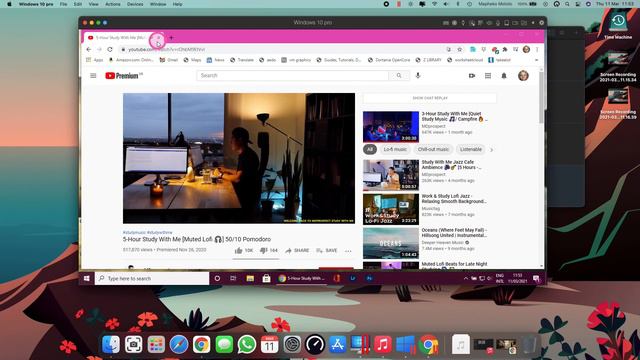
Task: Open Microsoft Store on Windows taskbar
Action: [x=266, y=278]
